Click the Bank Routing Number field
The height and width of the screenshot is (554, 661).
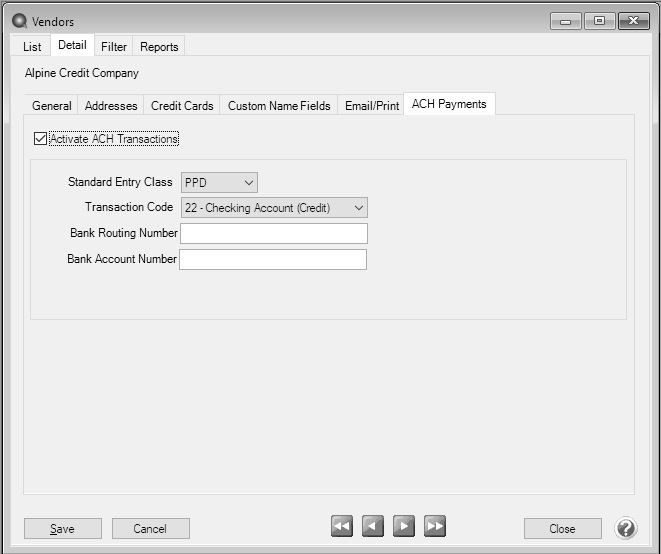coord(273,234)
